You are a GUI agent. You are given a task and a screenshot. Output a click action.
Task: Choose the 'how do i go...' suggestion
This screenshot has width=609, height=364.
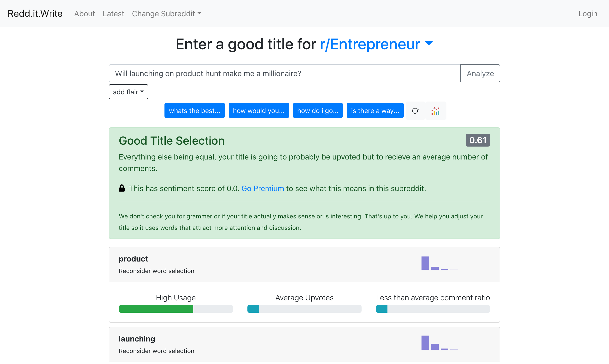(318, 111)
